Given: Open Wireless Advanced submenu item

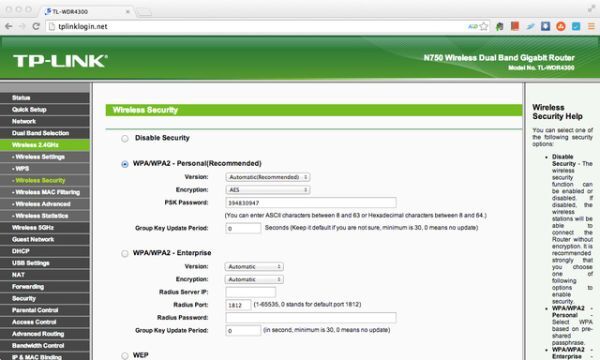Looking at the screenshot, I should (45, 204).
